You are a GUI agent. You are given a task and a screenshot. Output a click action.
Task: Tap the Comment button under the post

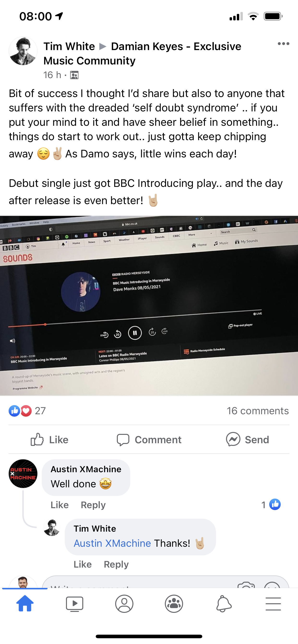pos(149,439)
